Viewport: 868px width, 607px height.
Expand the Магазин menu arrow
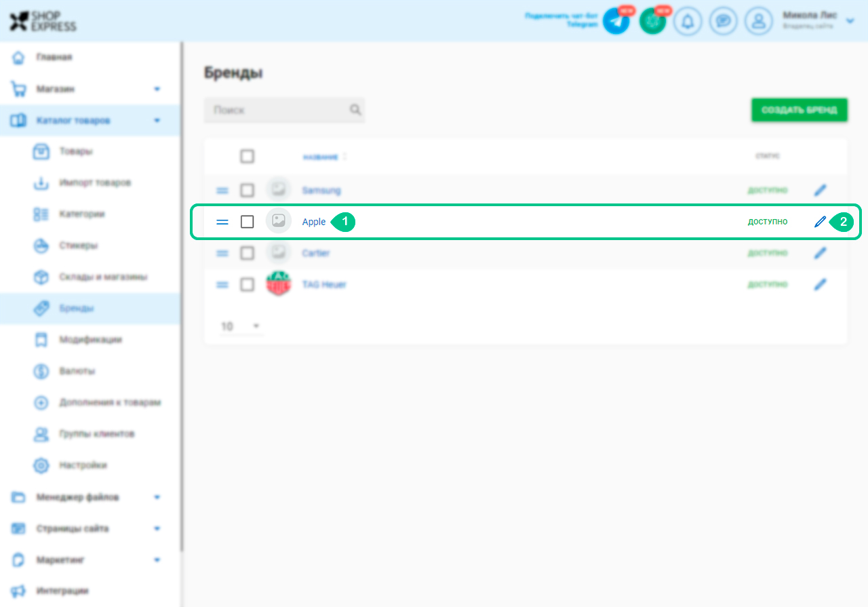[157, 89]
